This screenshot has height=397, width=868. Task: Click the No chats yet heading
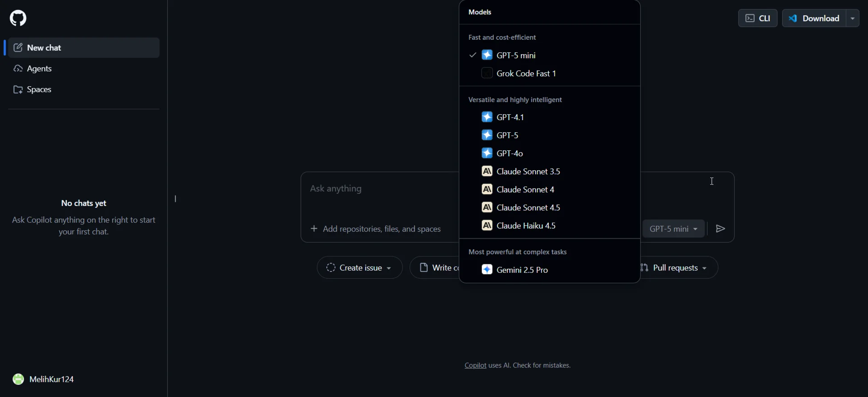tap(84, 203)
